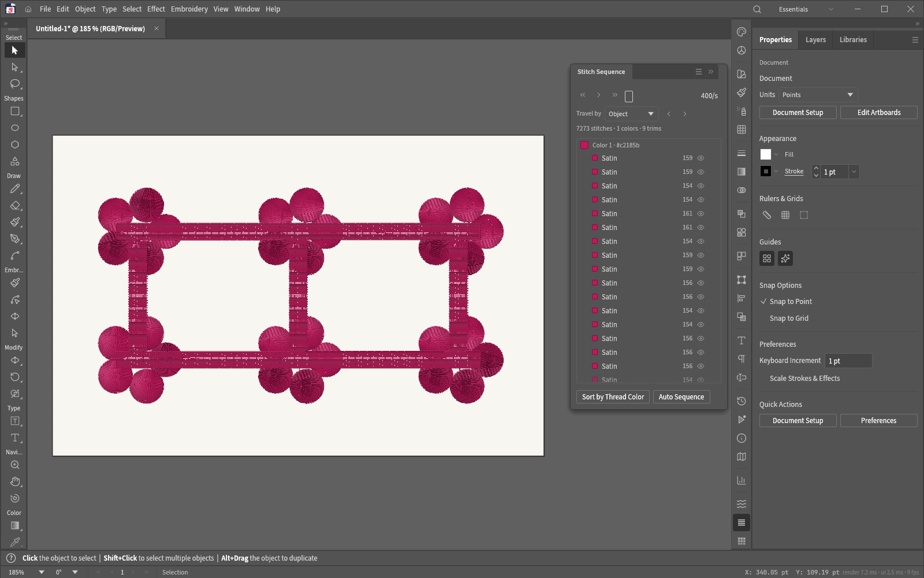The width and height of the screenshot is (924, 578).
Task: Select the Pencil draw tool
Action: (15, 189)
